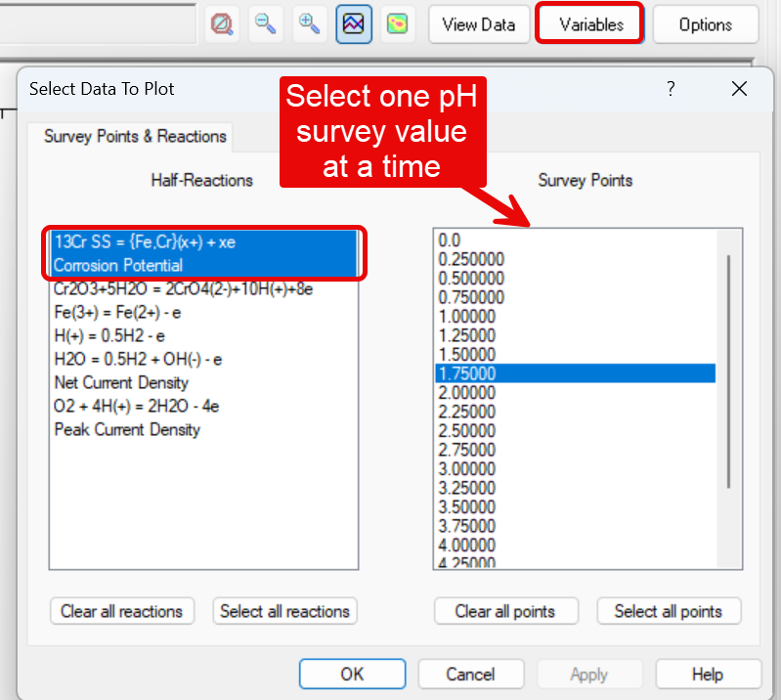Select survey point 2.25000
Image resolution: width=781 pixels, height=700 pixels.
click(x=576, y=412)
